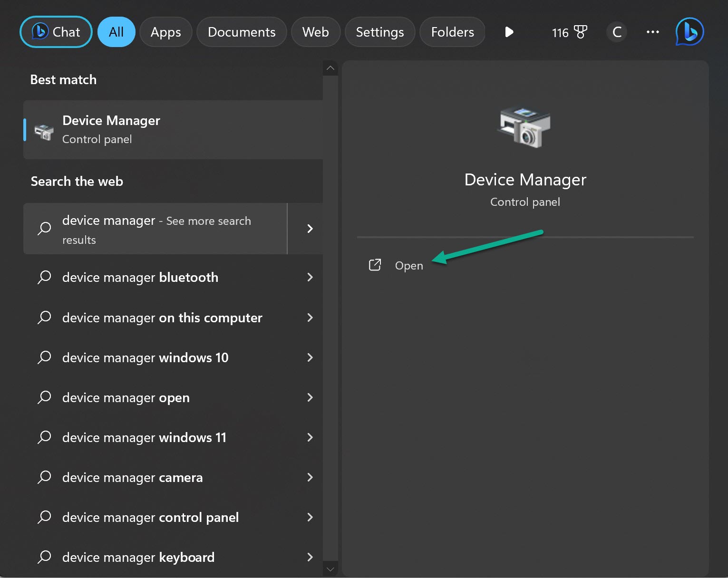Select the Device Manager best match result

point(173,130)
